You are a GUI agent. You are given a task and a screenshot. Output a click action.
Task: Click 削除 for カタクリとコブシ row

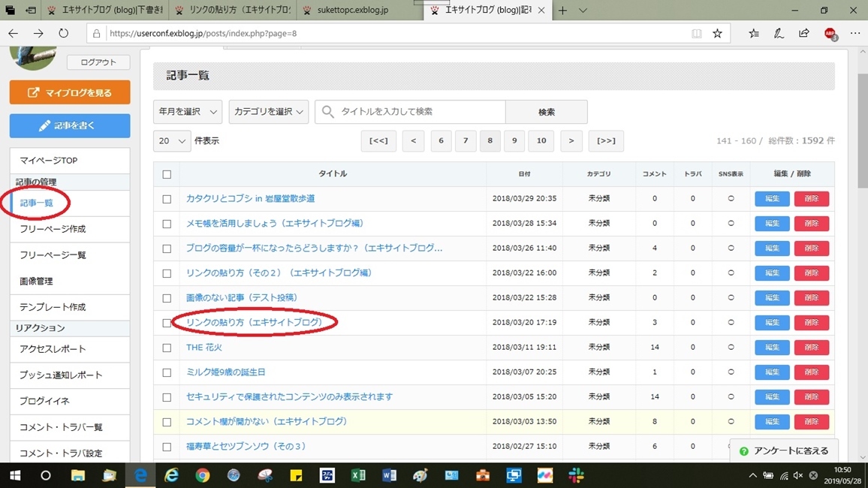coord(812,199)
